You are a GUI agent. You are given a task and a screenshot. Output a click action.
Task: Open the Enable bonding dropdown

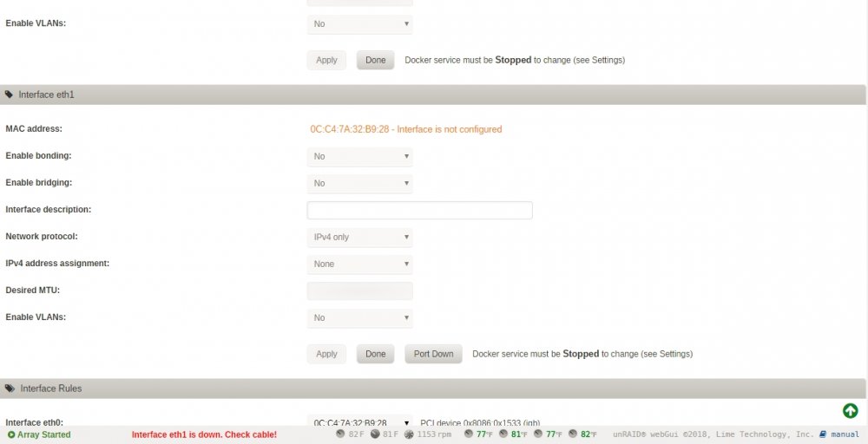click(x=360, y=156)
